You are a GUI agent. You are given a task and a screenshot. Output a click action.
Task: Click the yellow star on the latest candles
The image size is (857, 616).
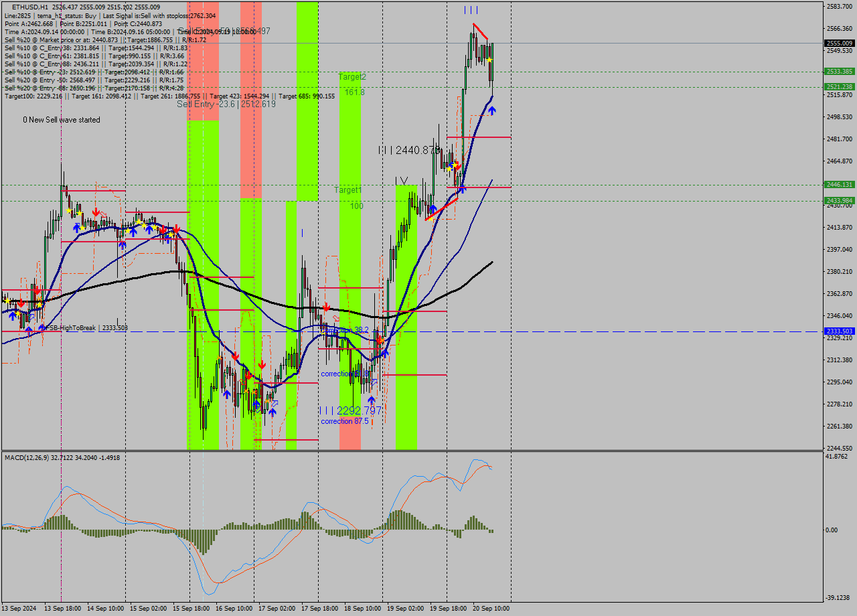point(489,60)
